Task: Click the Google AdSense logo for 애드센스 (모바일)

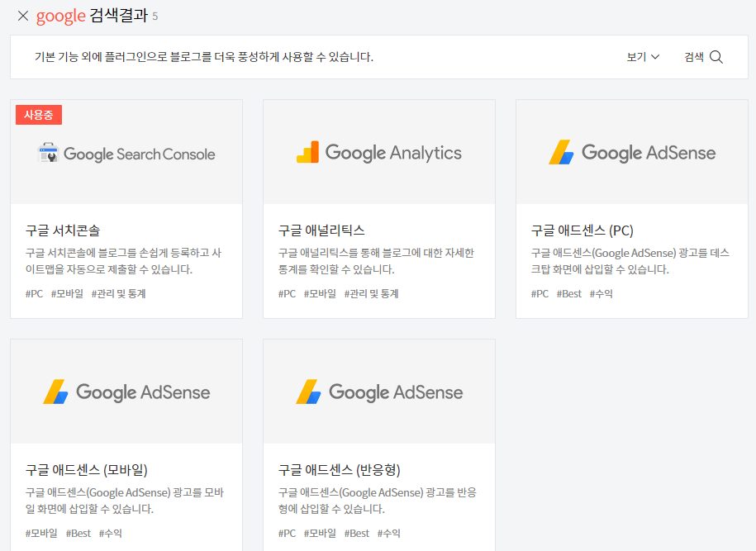Action: point(126,392)
